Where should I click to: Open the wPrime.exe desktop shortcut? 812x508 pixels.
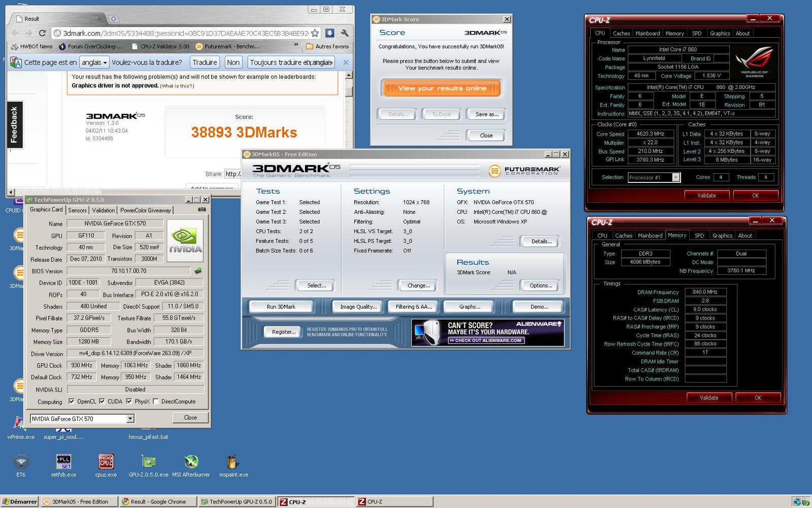(21, 428)
